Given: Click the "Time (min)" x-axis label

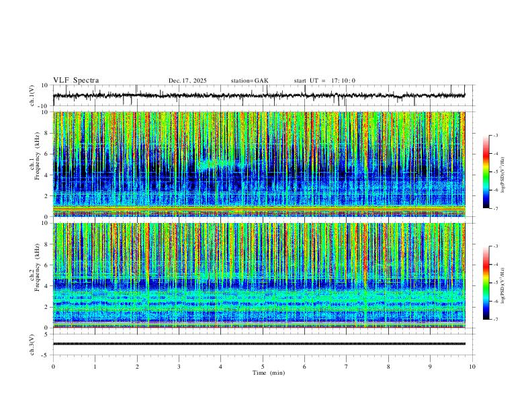Looking at the screenshot, I should 269,373.
